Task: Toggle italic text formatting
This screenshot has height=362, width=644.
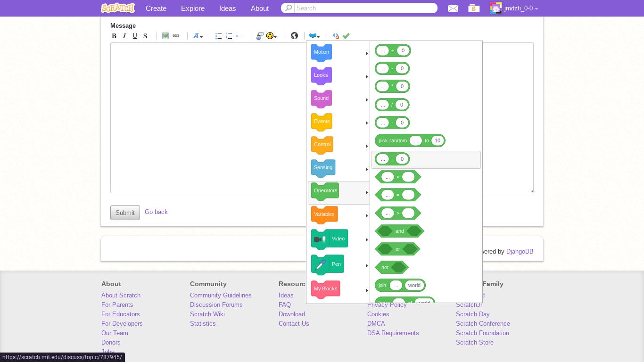Action: (124, 36)
